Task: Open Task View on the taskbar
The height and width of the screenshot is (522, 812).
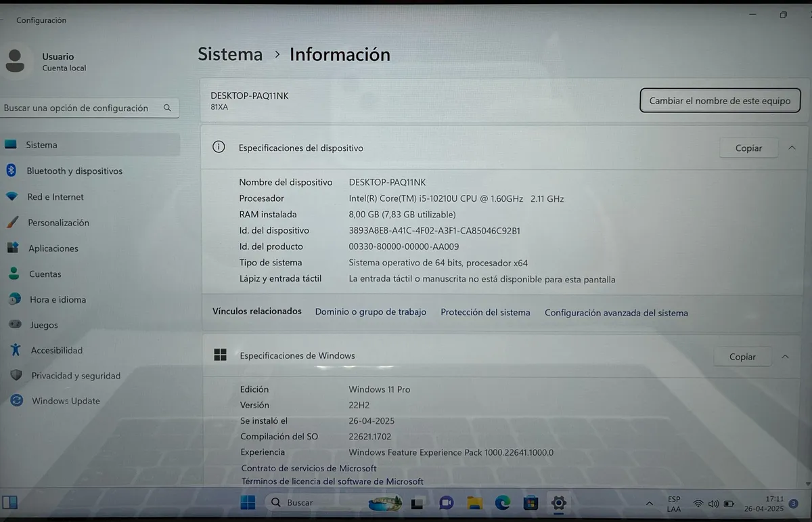Action: tap(417, 504)
